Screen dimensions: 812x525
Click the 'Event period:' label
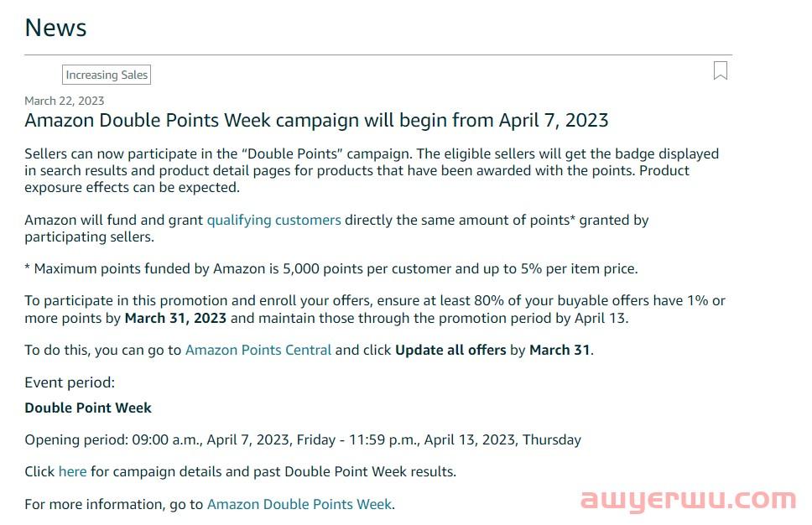point(70,382)
